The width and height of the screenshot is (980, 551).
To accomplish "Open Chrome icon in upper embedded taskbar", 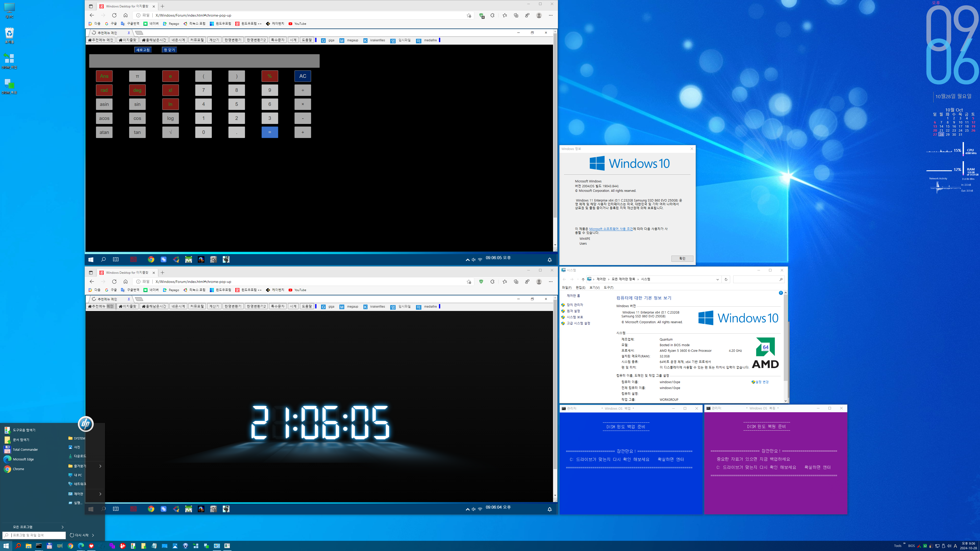I will pos(151,259).
